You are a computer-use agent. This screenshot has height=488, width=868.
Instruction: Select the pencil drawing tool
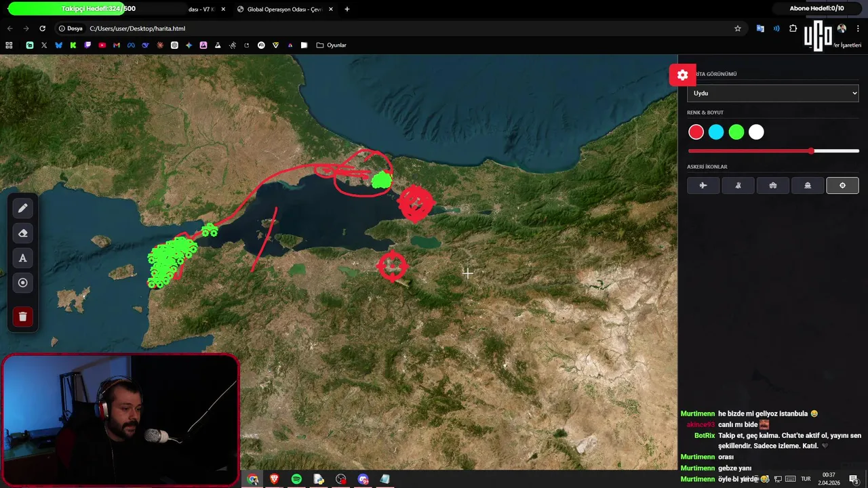coord(22,208)
